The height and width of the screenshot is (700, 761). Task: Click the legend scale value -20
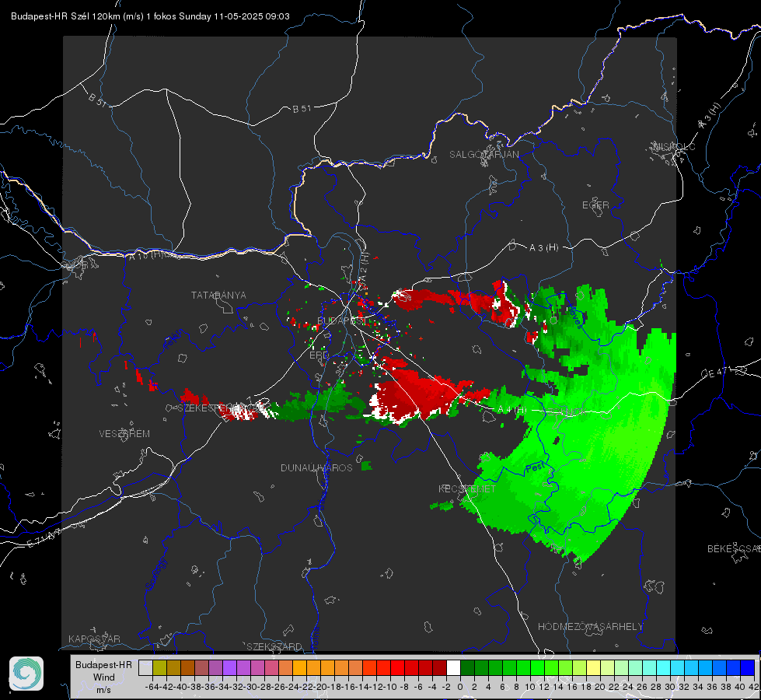321,687
